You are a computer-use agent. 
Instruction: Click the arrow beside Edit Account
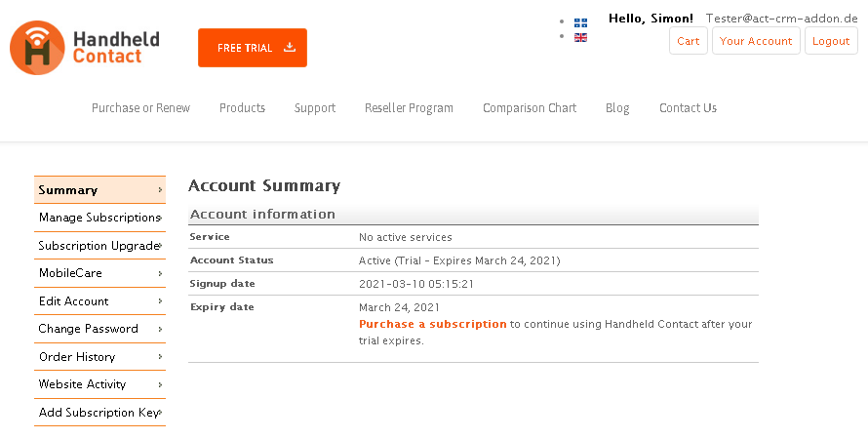(x=160, y=301)
